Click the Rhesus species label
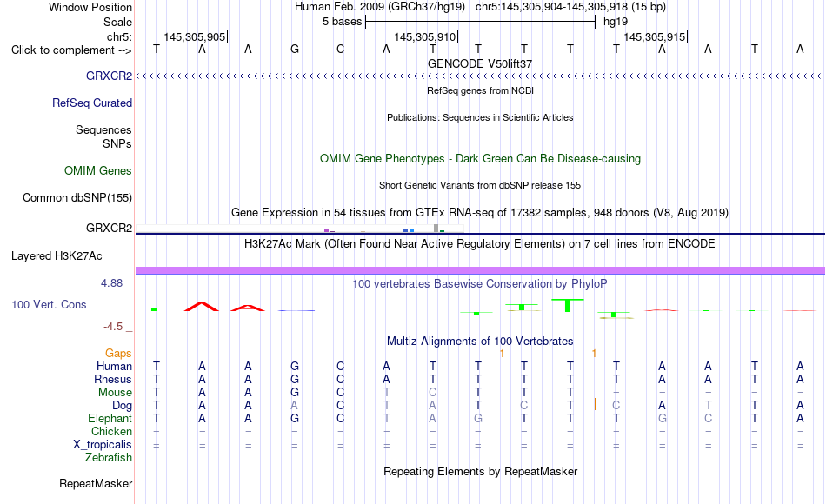The image size is (826, 504). 113,379
